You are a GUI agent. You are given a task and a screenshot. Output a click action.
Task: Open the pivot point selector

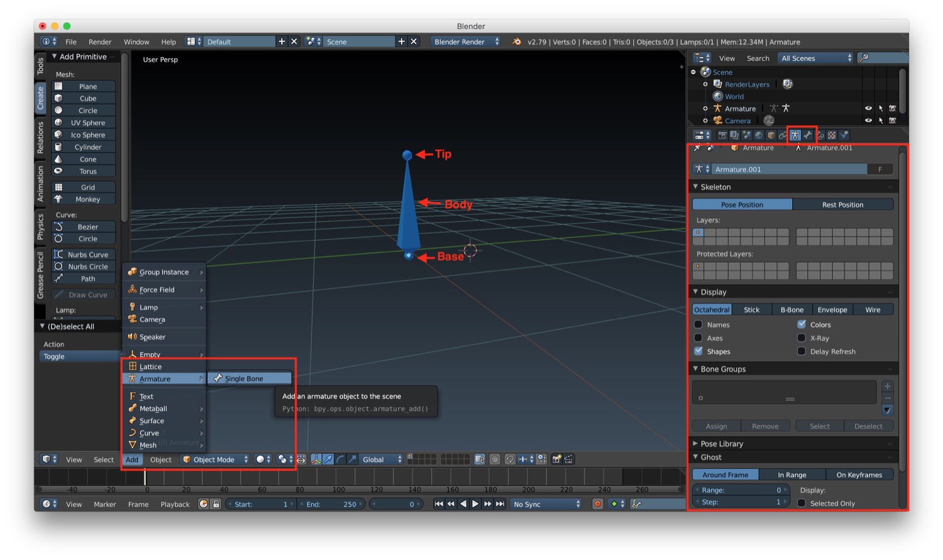(x=285, y=459)
